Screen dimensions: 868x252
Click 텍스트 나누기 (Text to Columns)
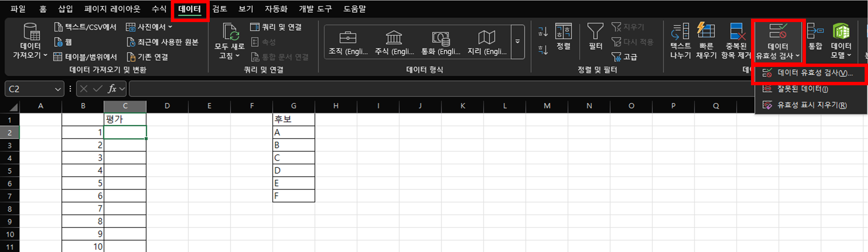coord(680,40)
